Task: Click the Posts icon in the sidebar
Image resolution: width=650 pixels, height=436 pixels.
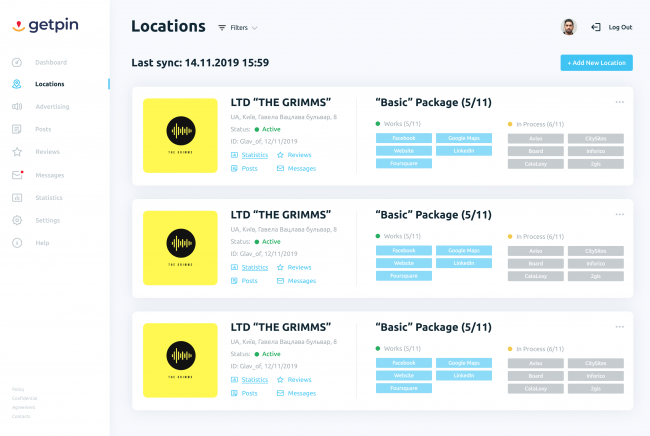Action: pyautogui.click(x=17, y=129)
